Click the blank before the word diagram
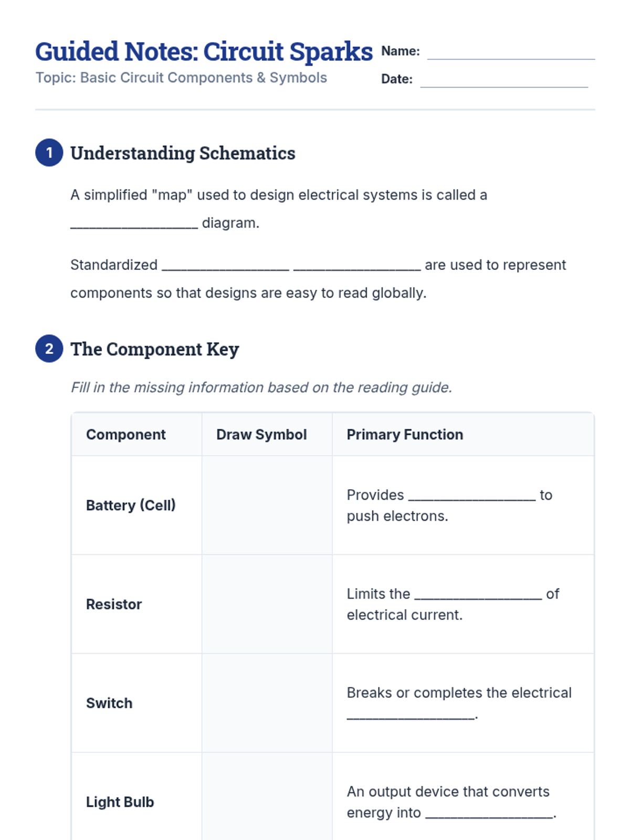 click(x=134, y=224)
